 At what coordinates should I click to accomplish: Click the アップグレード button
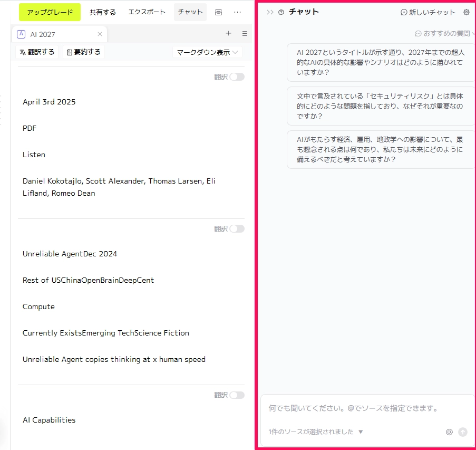click(50, 12)
